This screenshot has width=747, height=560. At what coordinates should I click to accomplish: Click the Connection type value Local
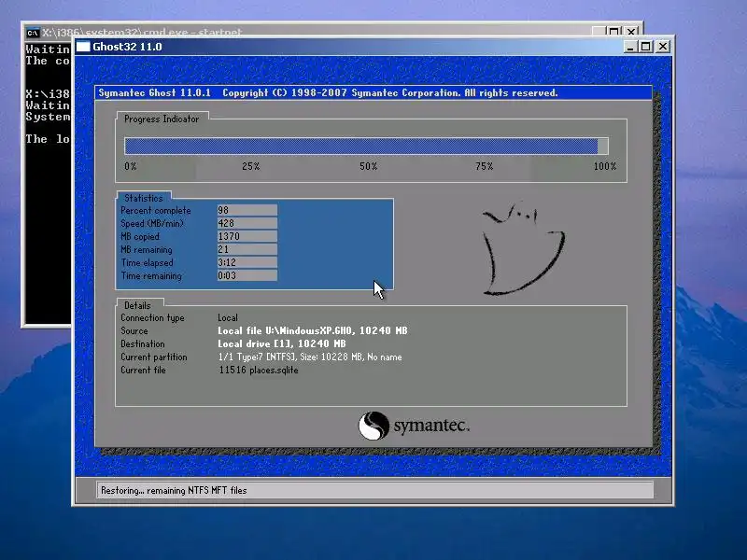[228, 317]
